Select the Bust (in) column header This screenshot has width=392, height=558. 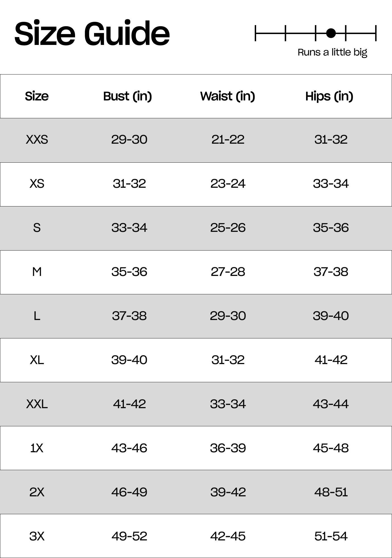[128, 96]
